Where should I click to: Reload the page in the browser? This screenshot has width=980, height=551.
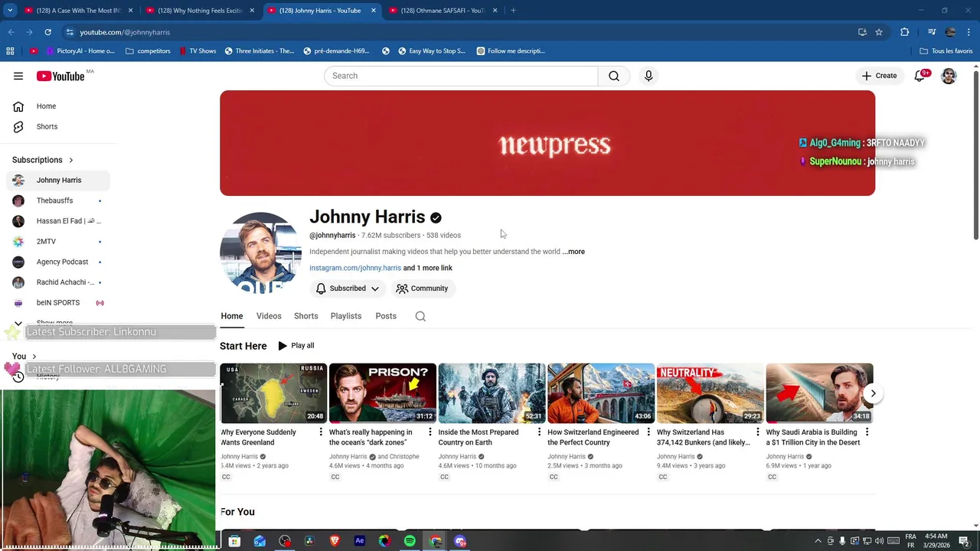click(47, 32)
